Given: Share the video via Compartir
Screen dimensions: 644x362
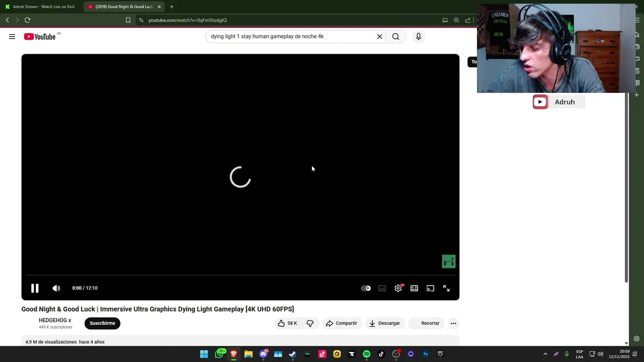Looking at the screenshot, I should point(341,323).
